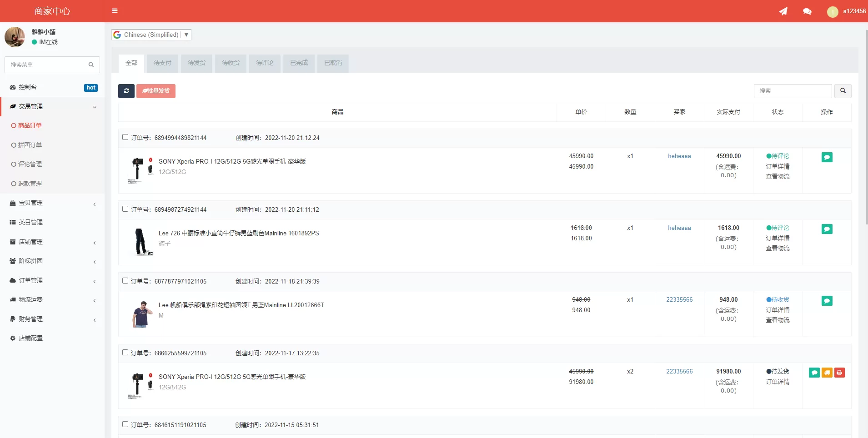Image resolution: width=868 pixels, height=438 pixels.
Task: Click the 批量发货 button
Action: point(156,91)
